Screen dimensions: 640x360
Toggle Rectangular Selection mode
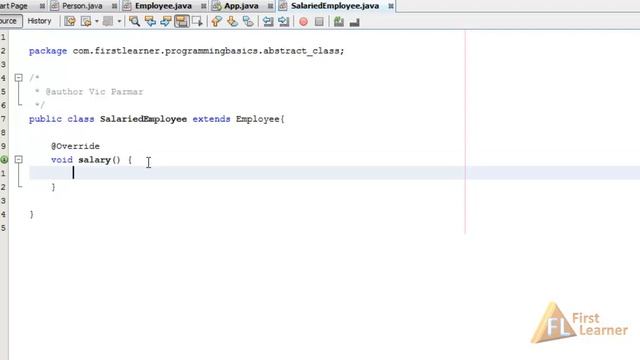pyautogui.click(x=197, y=21)
